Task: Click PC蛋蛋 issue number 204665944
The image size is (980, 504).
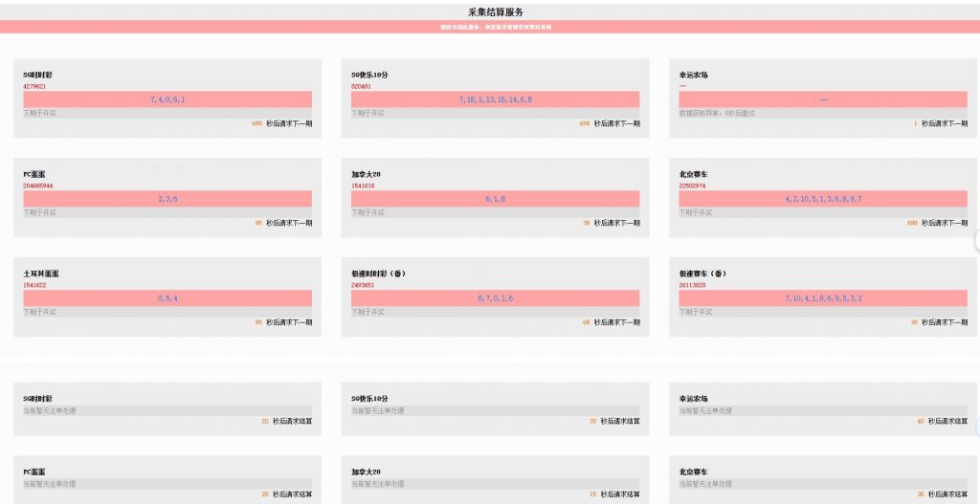Action: [38, 186]
